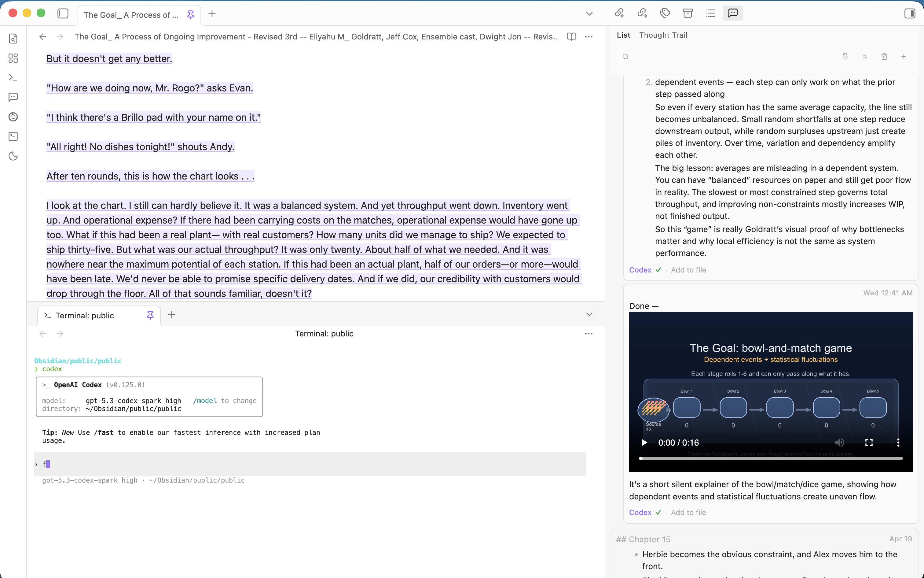
Task: Click the smiley face icon in left ribbon
Action: (13, 117)
